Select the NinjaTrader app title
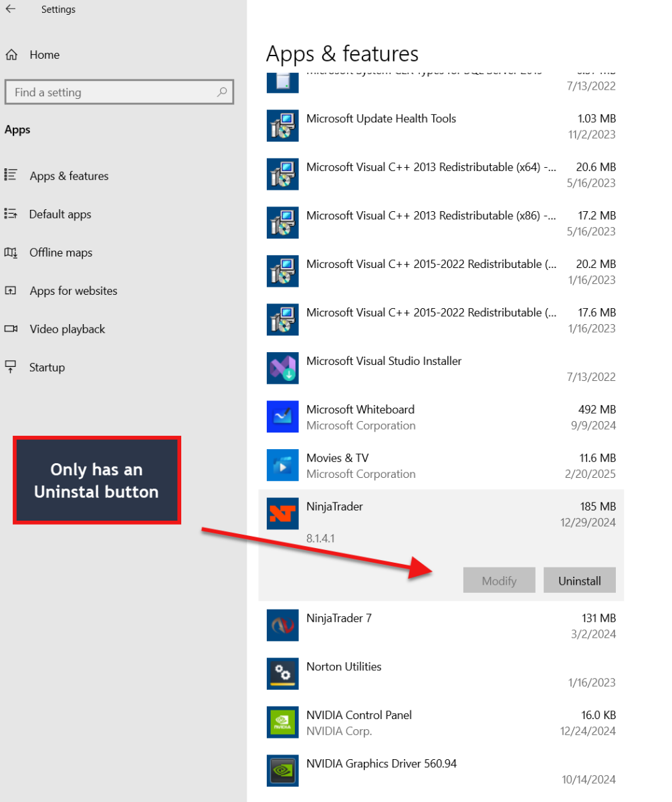Viewport: 672px width, 802px height. tap(334, 507)
